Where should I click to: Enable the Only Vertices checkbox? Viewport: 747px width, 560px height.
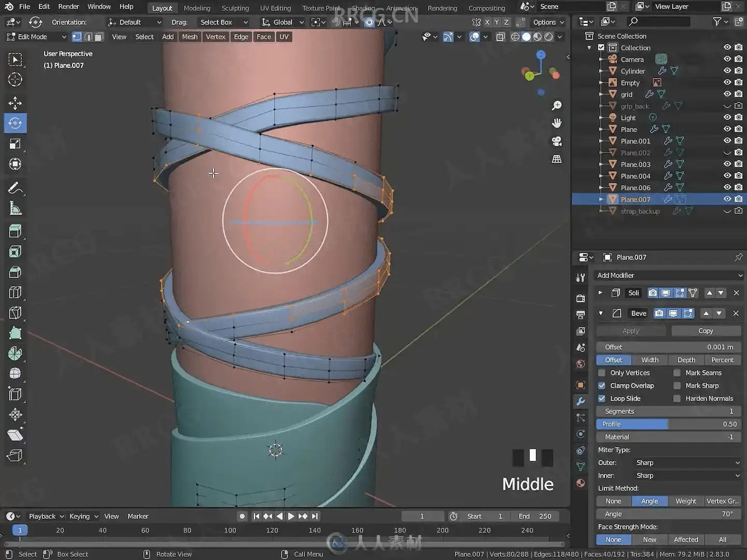coord(602,373)
